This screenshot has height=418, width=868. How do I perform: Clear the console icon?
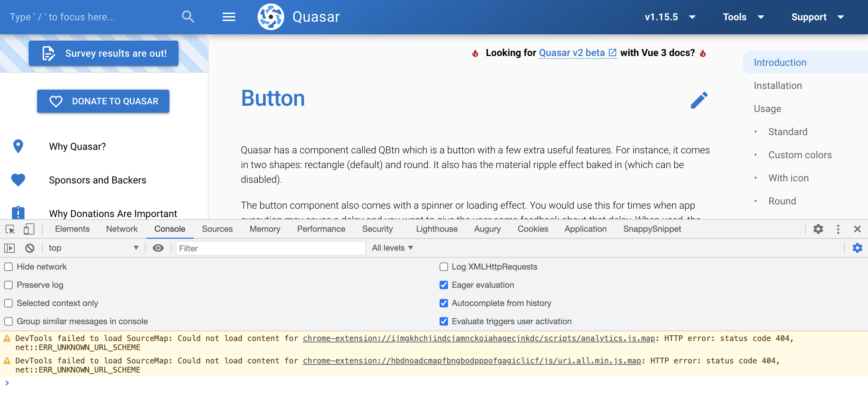click(x=30, y=248)
